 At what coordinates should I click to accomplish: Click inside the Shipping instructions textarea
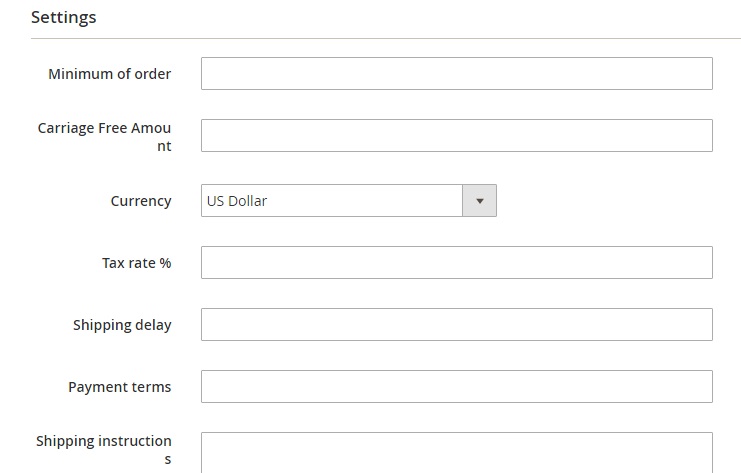(x=457, y=453)
